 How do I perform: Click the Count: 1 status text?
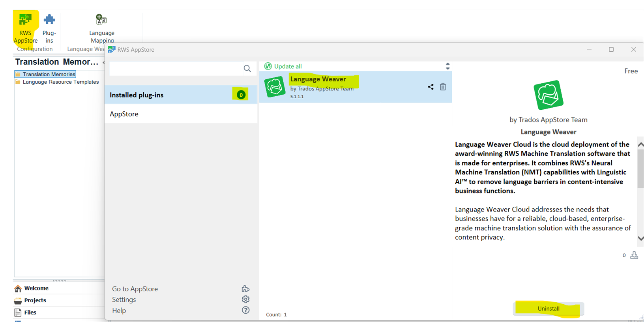tap(276, 315)
